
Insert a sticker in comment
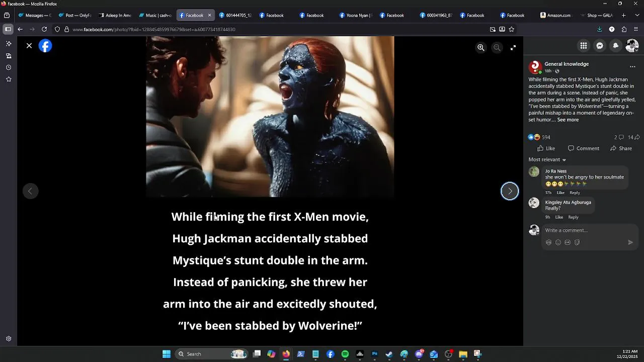[x=577, y=242]
